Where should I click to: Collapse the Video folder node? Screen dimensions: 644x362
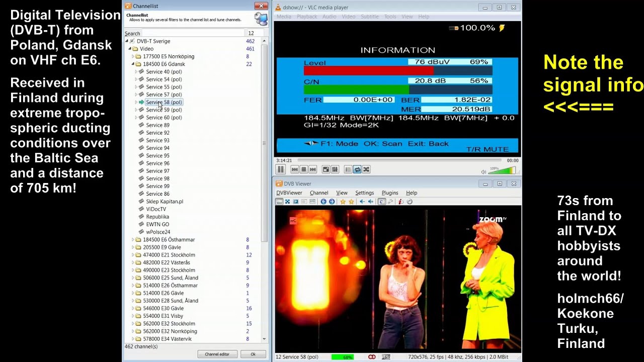tap(130, 49)
